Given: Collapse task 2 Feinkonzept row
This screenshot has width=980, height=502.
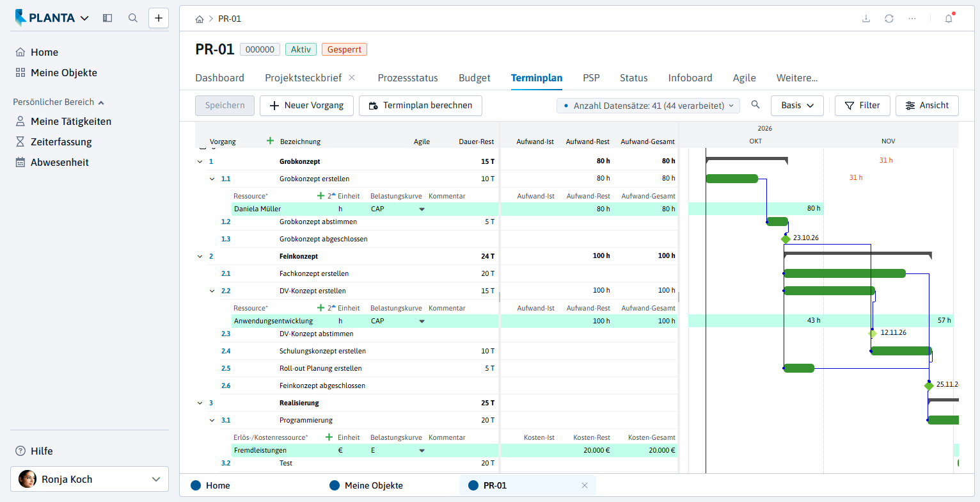Looking at the screenshot, I should point(200,256).
